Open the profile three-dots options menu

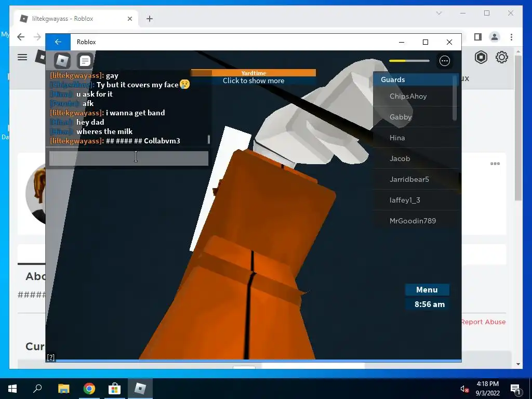coord(495,164)
